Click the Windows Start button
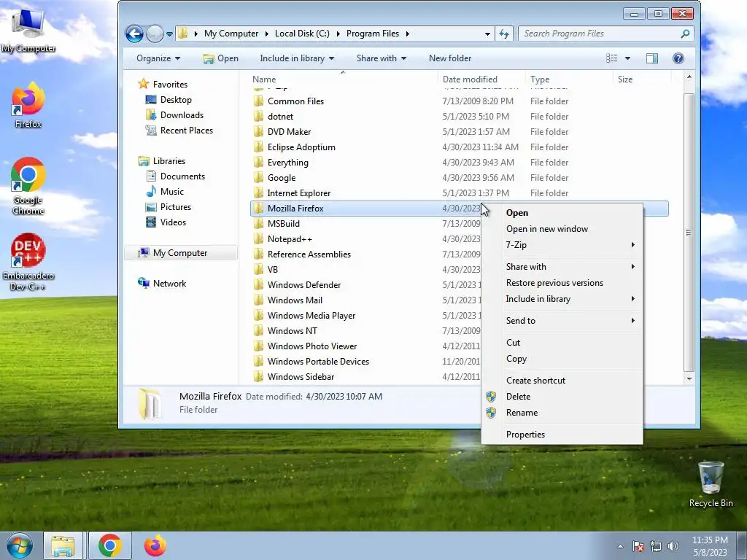 tap(19, 545)
